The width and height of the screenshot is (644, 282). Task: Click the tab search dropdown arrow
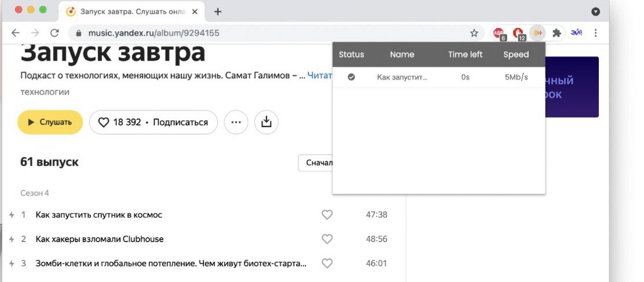595,12
